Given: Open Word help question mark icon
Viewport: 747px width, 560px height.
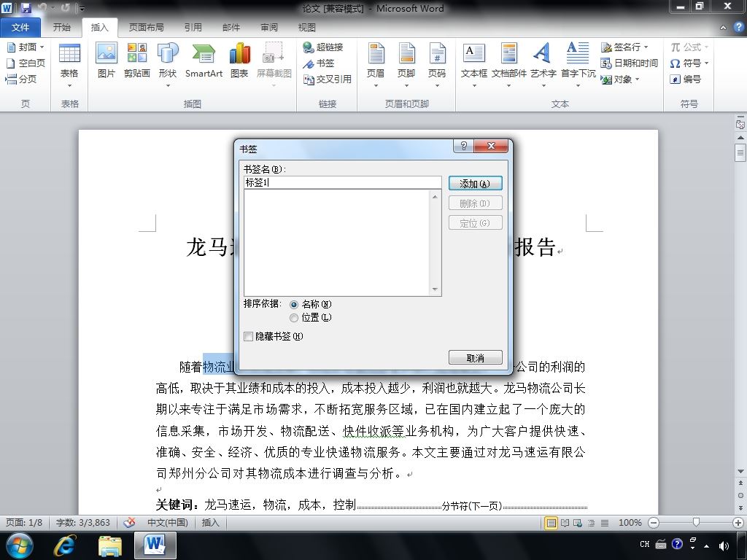Looking at the screenshot, I should tap(739, 27).
